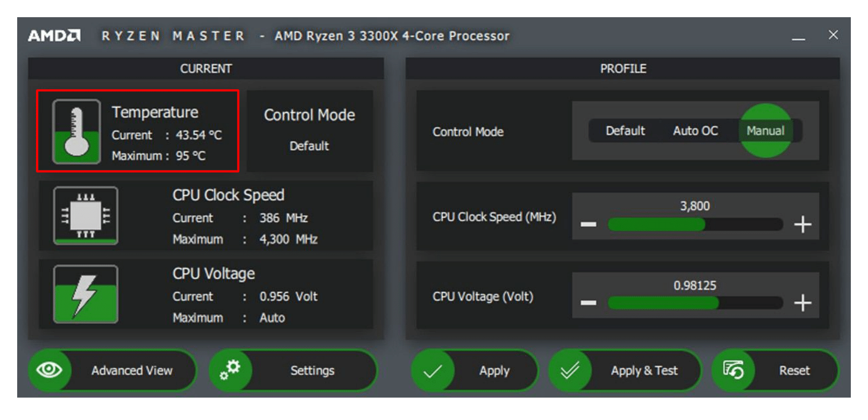
Task: Click the CPU Clock Speed (MHz) label
Action: pyautogui.click(x=494, y=217)
